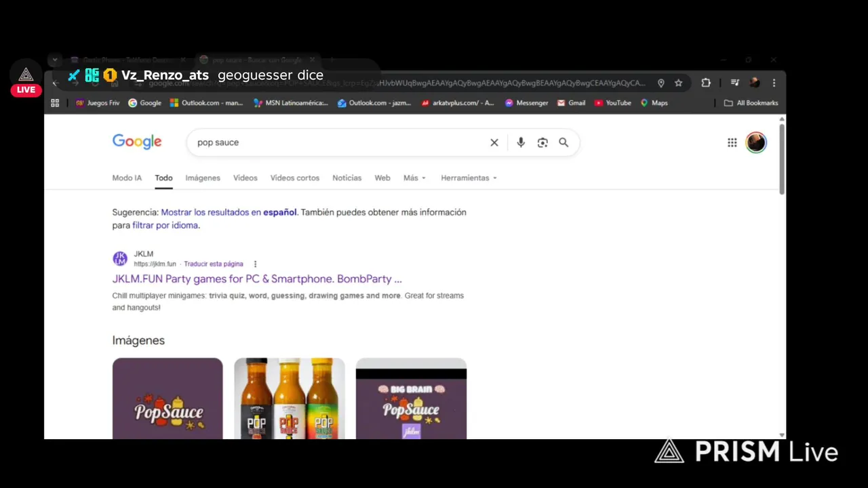868x488 pixels.
Task: Submit search with the magnifying glass icon
Action: click(x=564, y=142)
